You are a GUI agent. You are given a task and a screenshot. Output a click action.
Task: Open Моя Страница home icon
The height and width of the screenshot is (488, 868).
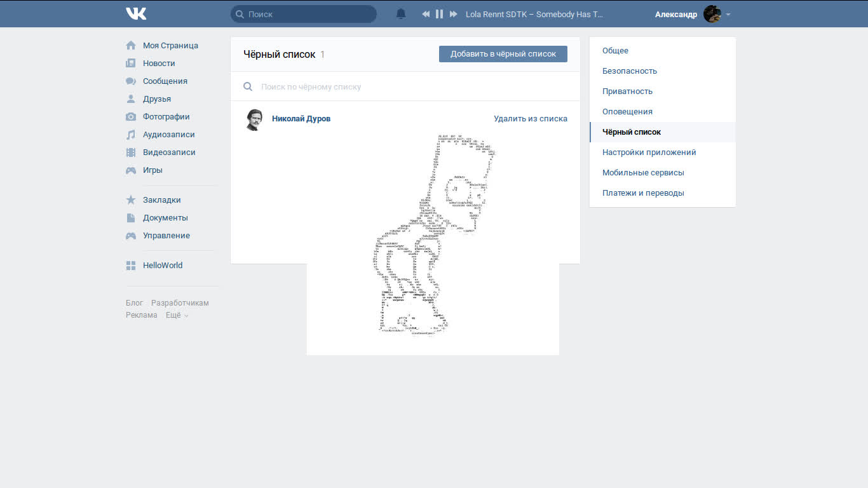(131, 46)
